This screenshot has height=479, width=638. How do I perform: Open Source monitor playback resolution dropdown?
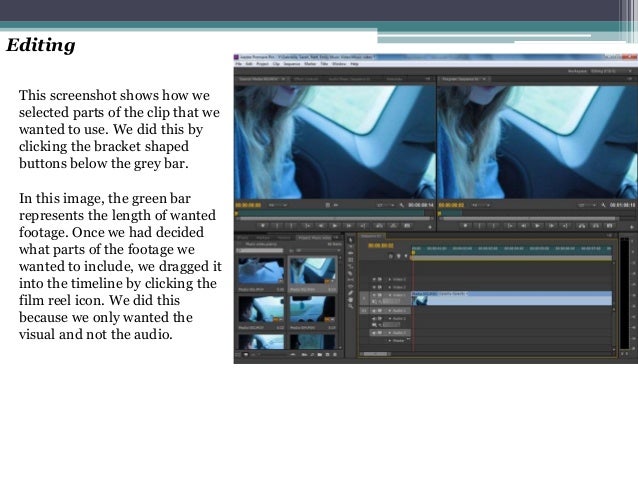point(385,205)
